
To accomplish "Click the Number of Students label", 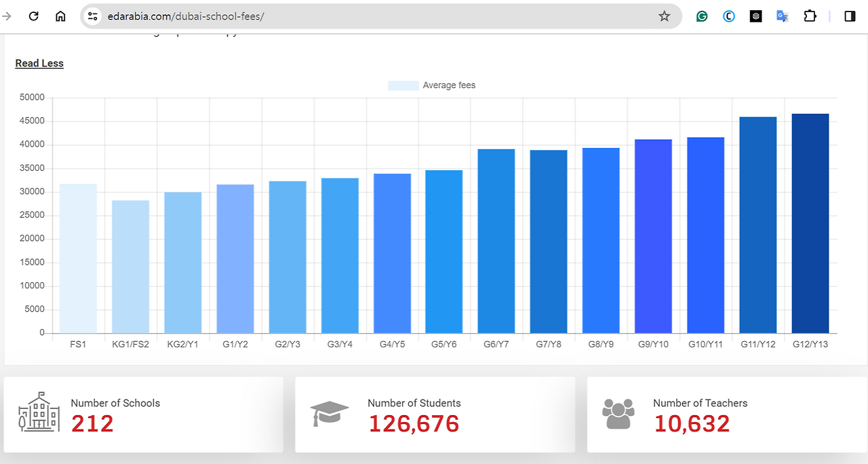I will coord(414,403).
